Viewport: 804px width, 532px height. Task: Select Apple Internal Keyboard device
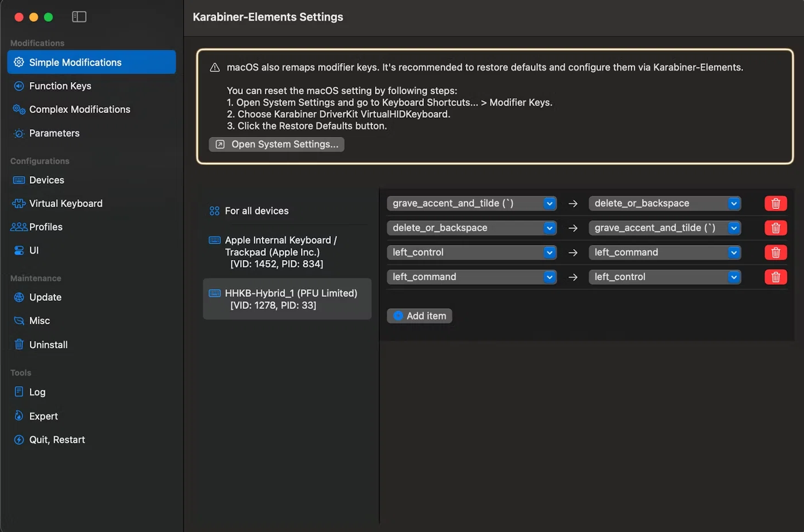tap(280, 252)
